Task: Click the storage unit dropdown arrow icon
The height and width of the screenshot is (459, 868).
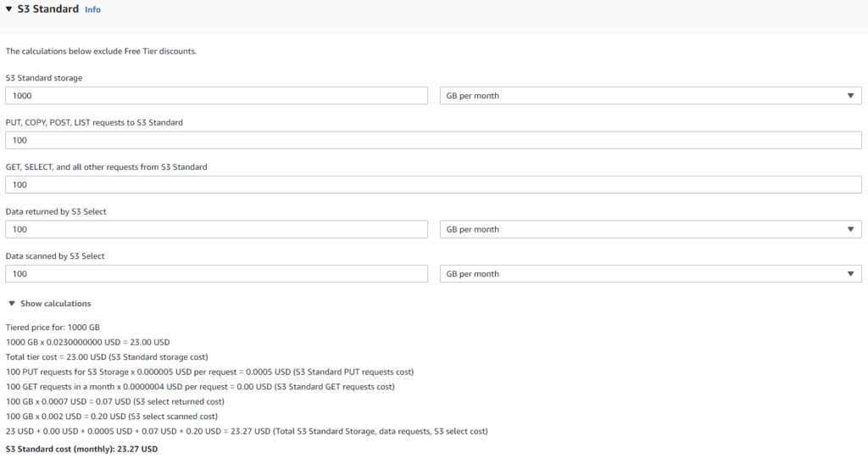Action: tap(850, 96)
